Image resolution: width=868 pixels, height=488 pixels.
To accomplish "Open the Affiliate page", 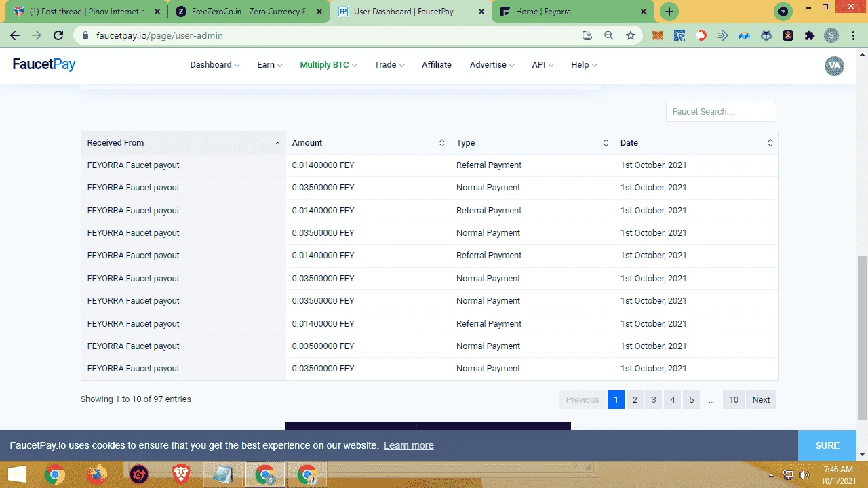I will pos(437,65).
